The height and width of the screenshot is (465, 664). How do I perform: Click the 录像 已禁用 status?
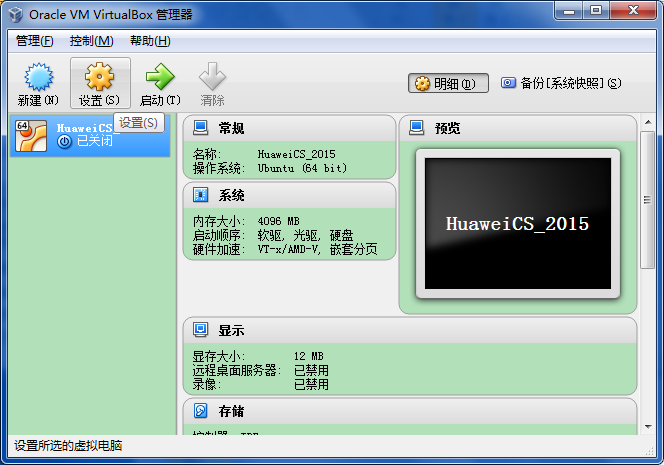tap(311, 384)
